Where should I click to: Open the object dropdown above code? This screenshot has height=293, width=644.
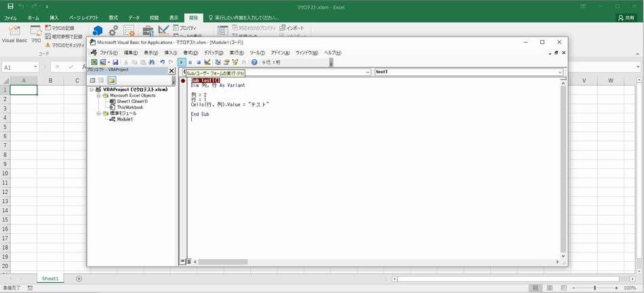click(367, 73)
